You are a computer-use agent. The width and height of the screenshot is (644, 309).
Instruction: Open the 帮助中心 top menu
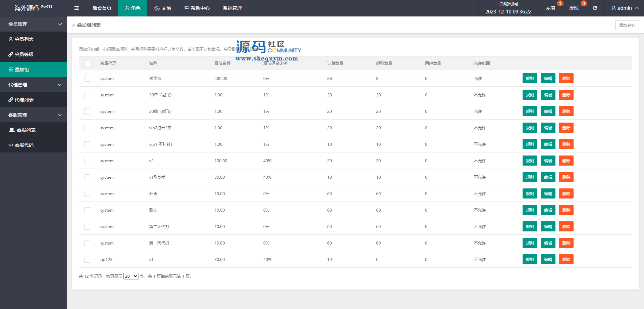(197, 8)
